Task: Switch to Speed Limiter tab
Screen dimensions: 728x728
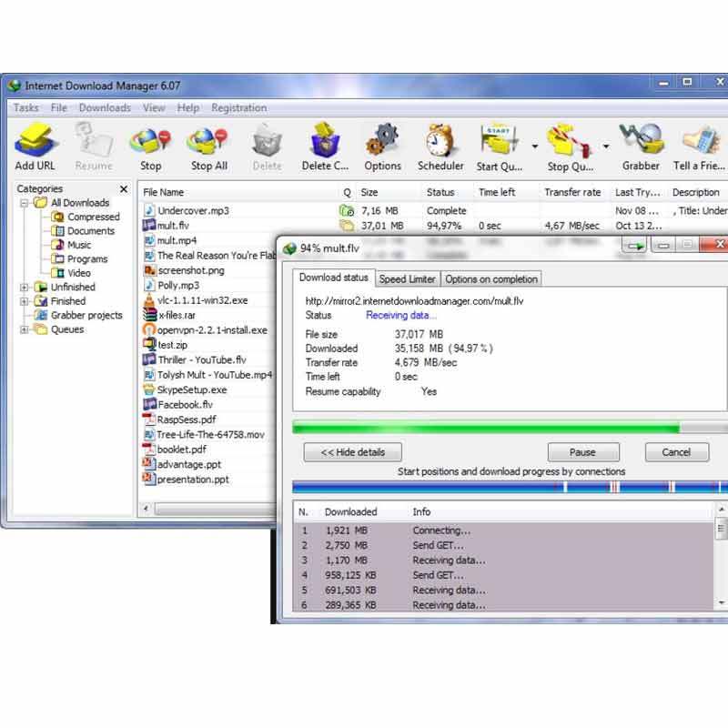Action: (x=407, y=279)
